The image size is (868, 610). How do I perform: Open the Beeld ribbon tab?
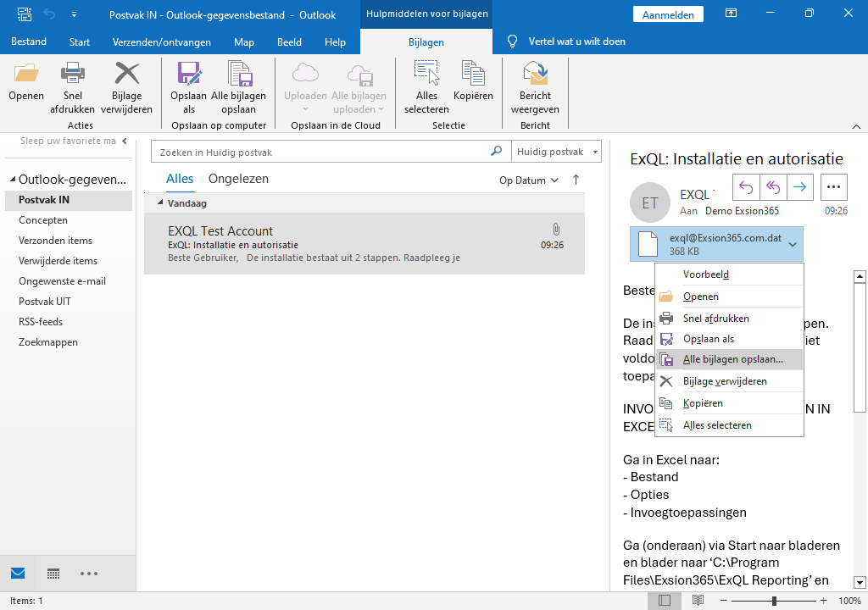pyautogui.click(x=290, y=42)
